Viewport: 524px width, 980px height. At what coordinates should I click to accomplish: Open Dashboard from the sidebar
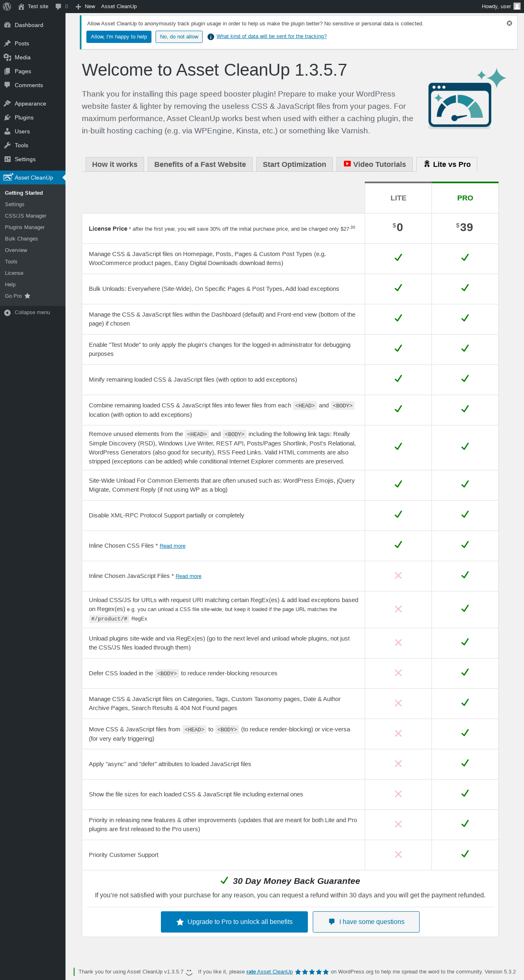coord(33,25)
